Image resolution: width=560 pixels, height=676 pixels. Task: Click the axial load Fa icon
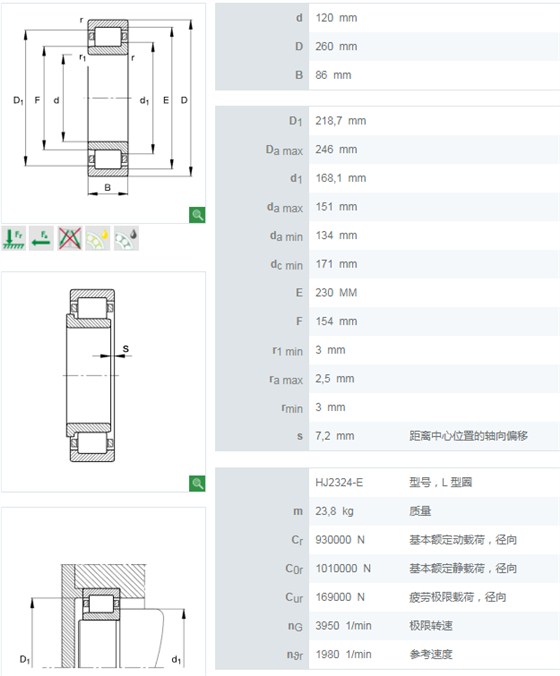point(41,238)
